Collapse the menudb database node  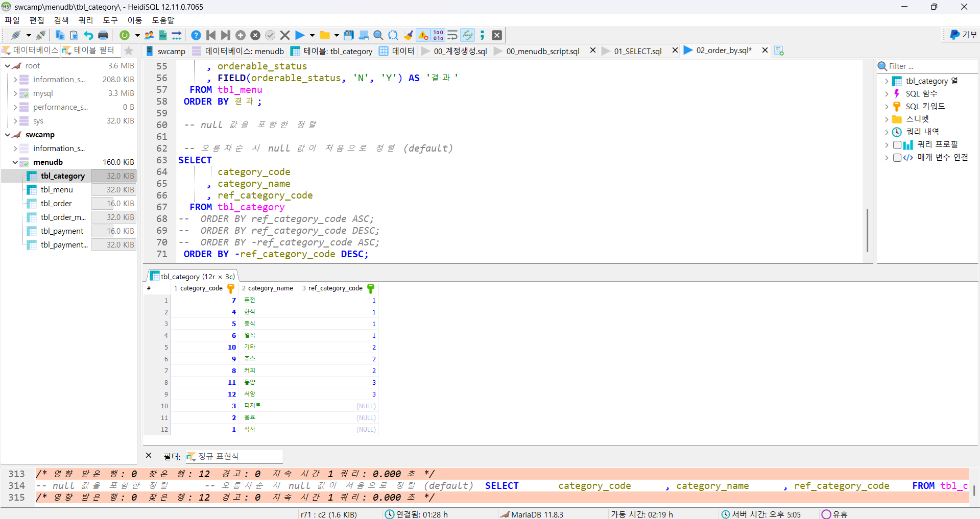[15, 162]
